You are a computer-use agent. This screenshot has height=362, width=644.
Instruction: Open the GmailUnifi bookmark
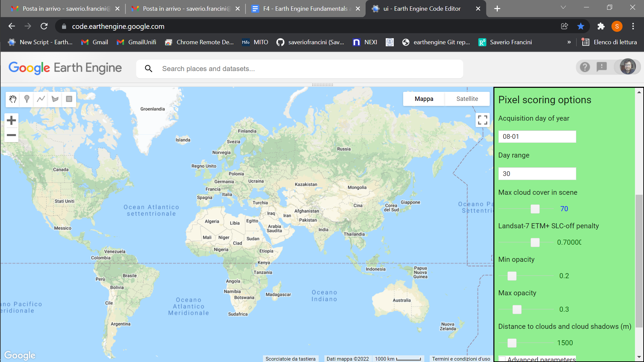(x=136, y=42)
